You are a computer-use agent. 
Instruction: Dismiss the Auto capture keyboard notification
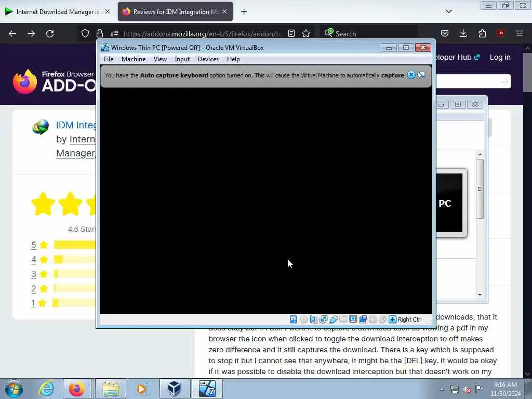pos(411,75)
